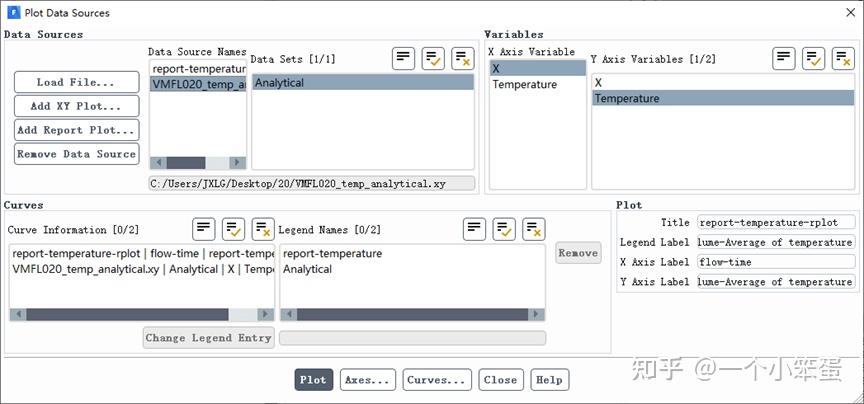Open the Axes settings

367,380
